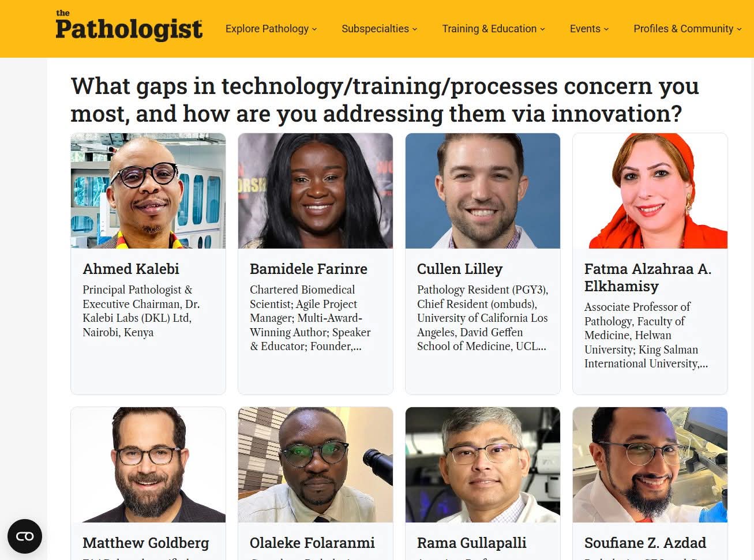Click Ahmed Kalebi's job title description
Viewport: 754px width, 560px height.
(x=141, y=311)
